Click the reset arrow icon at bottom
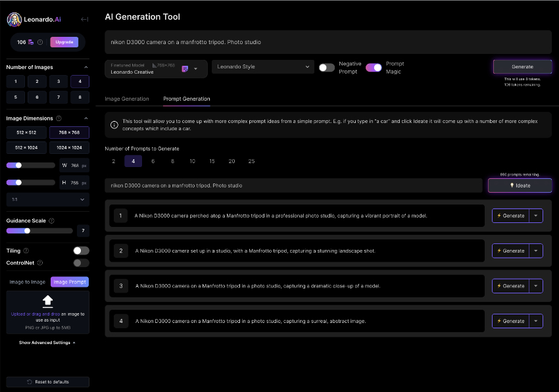The height and width of the screenshot is (392, 559). pyautogui.click(x=30, y=382)
